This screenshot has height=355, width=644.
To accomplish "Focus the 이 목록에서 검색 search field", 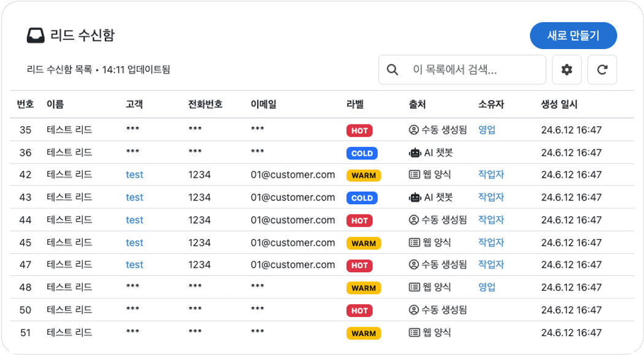I will [462, 70].
